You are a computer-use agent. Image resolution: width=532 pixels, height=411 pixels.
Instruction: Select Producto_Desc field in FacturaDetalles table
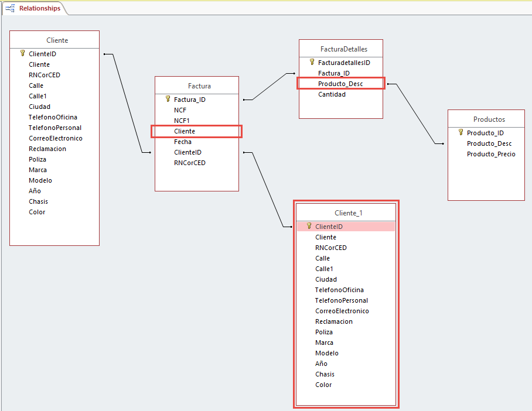[341, 83]
